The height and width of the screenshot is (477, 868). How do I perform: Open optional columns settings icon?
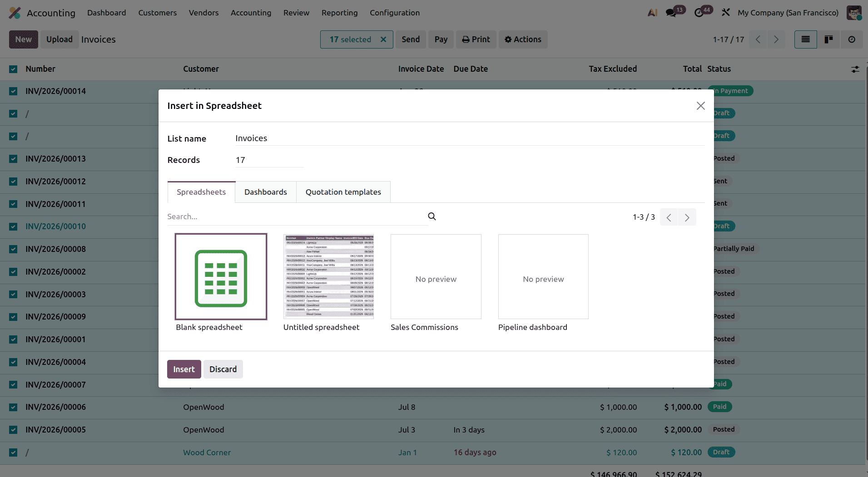pyautogui.click(x=855, y=69)
